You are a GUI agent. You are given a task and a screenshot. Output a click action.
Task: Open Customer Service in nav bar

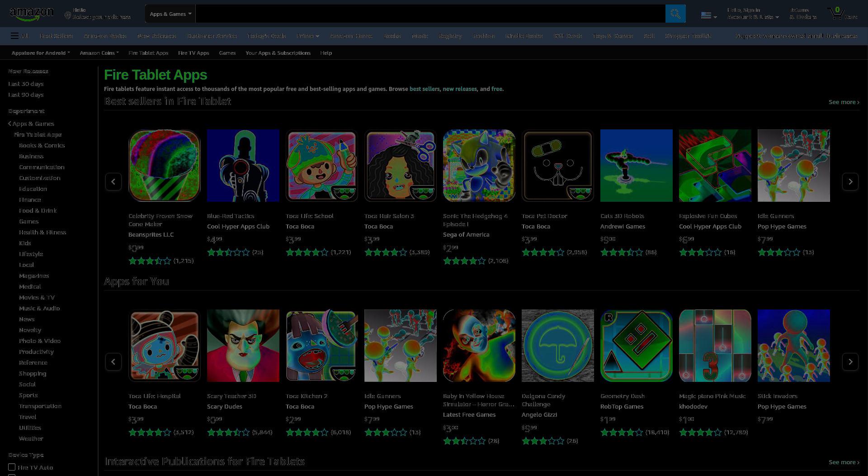pos(212,36)
